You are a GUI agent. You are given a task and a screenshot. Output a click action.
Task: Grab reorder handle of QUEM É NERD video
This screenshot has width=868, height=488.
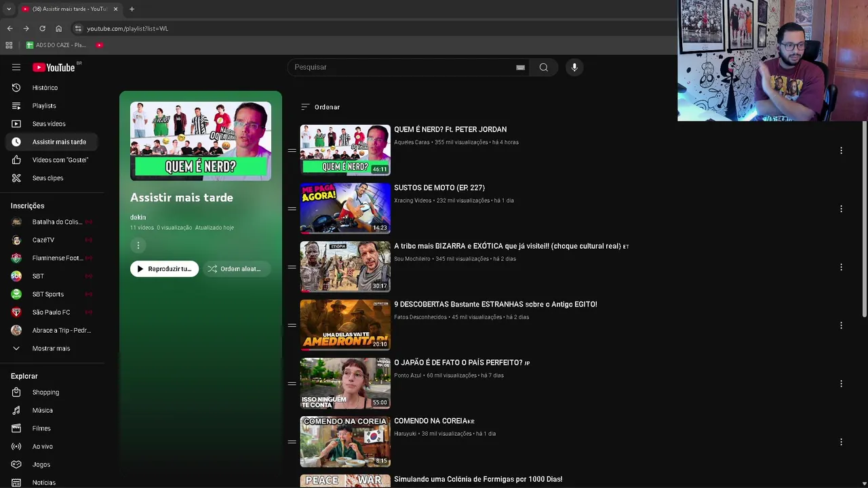[292, 150]
